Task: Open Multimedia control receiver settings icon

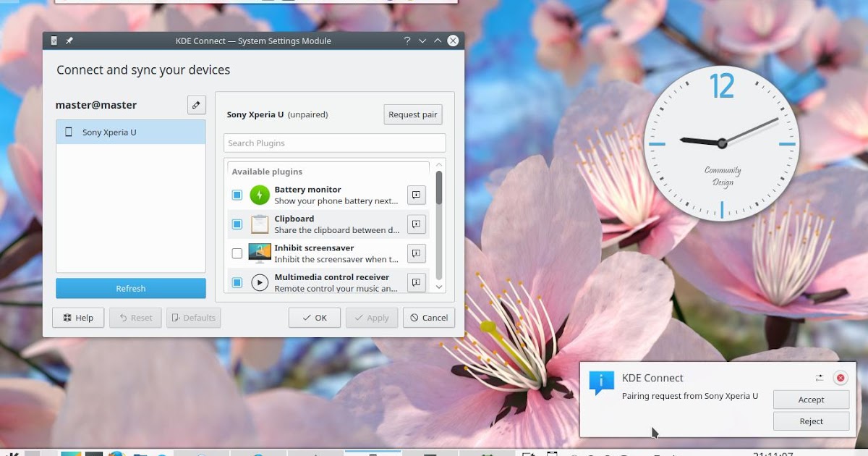Action: (x=416, y=282)
